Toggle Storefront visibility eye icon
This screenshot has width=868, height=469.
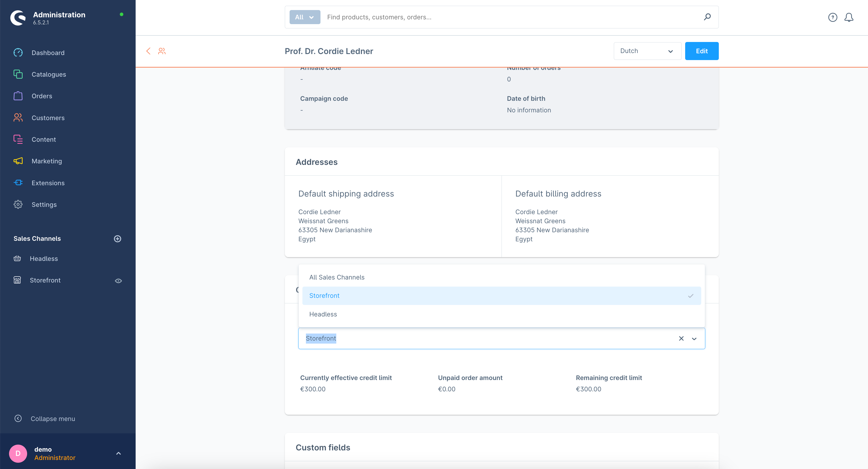[118, 281]
